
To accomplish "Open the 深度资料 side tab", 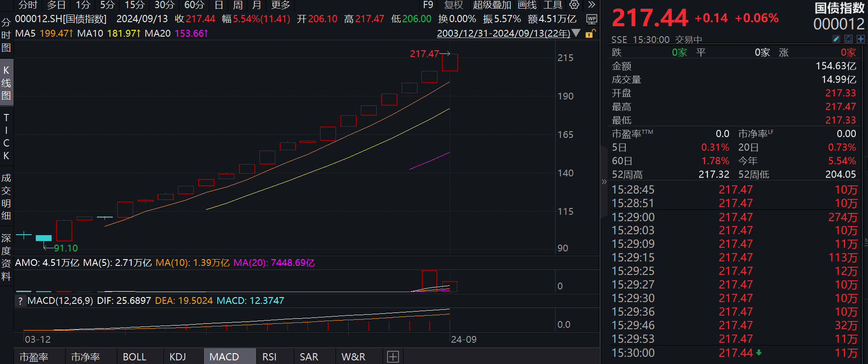I will (6, 257).
